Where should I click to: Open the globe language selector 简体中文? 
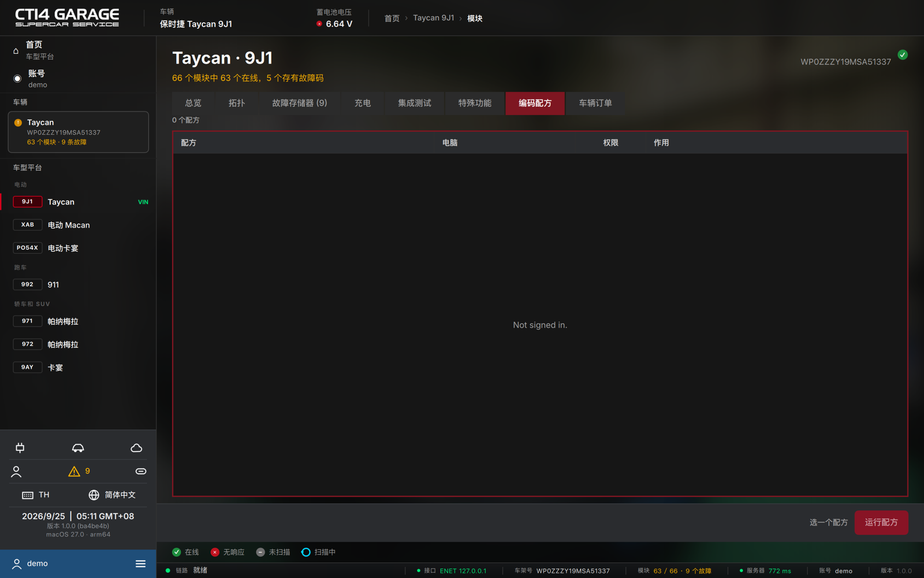[112, 495]
